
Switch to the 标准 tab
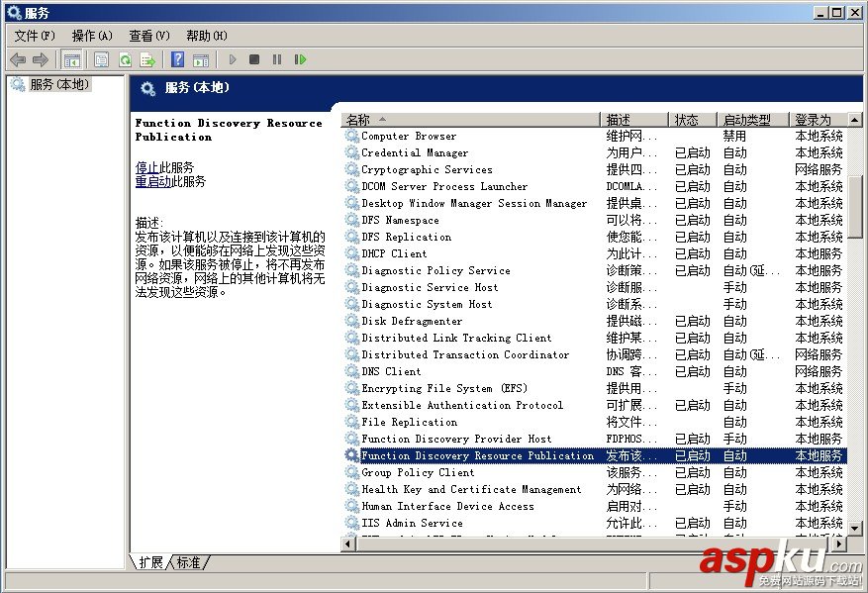[189, 562]
